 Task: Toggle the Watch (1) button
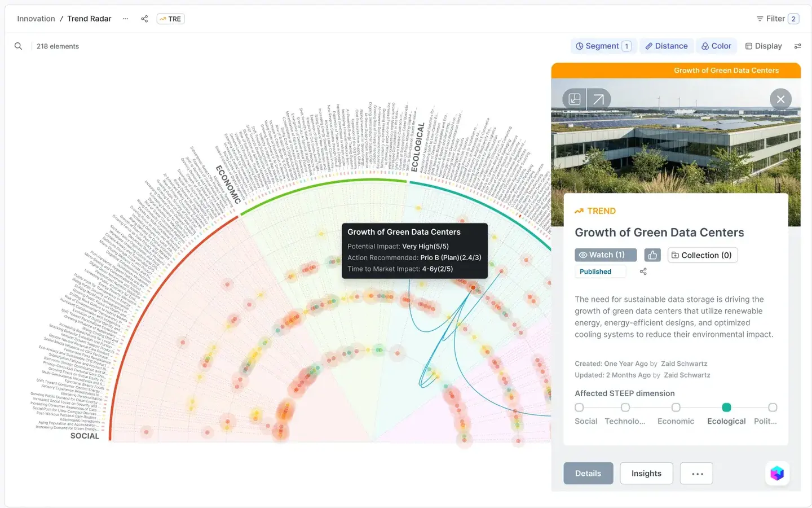606,255
